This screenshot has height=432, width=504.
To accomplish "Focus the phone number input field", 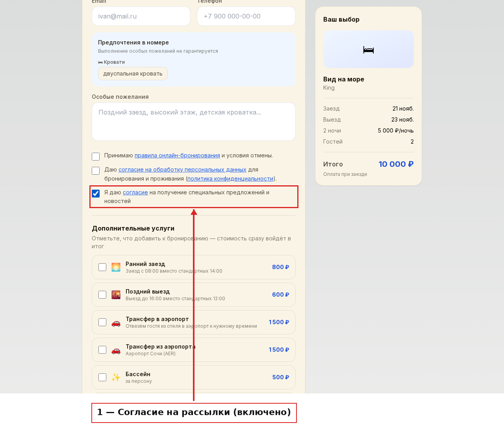I will [246, 16].
